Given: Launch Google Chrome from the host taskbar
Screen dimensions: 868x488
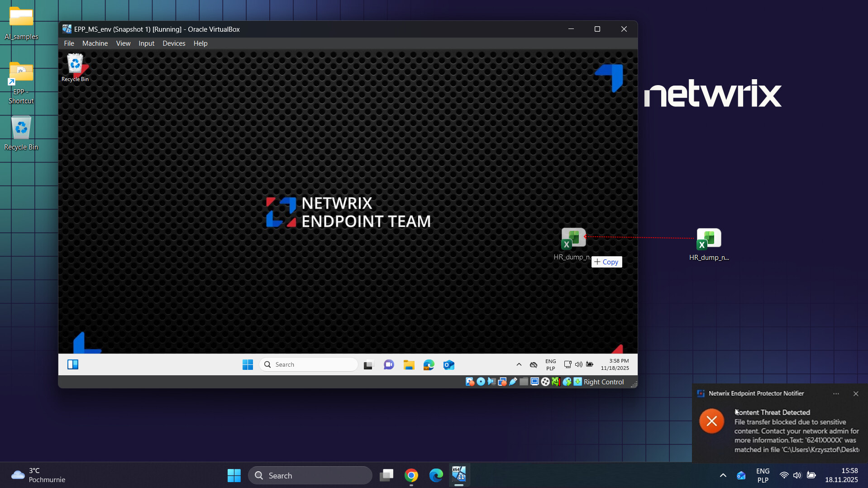Looking at the screenshot, I should (x=411, y=475).
